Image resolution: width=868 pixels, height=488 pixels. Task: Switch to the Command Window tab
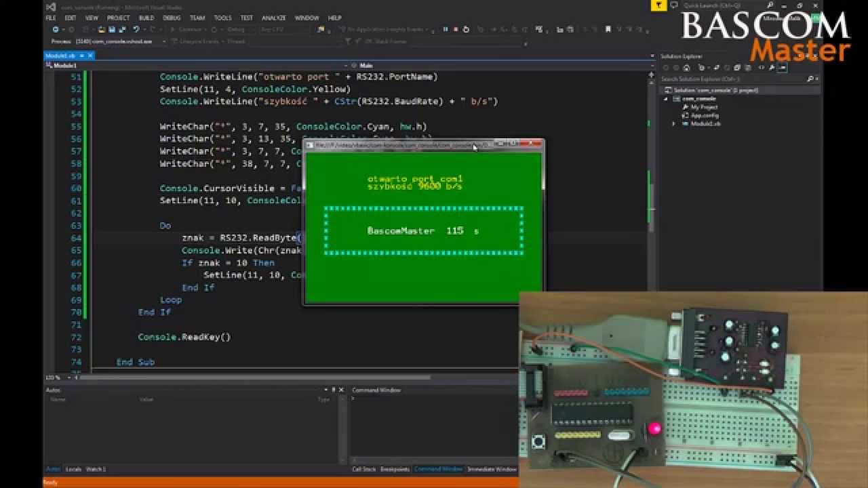coord(438,469)
